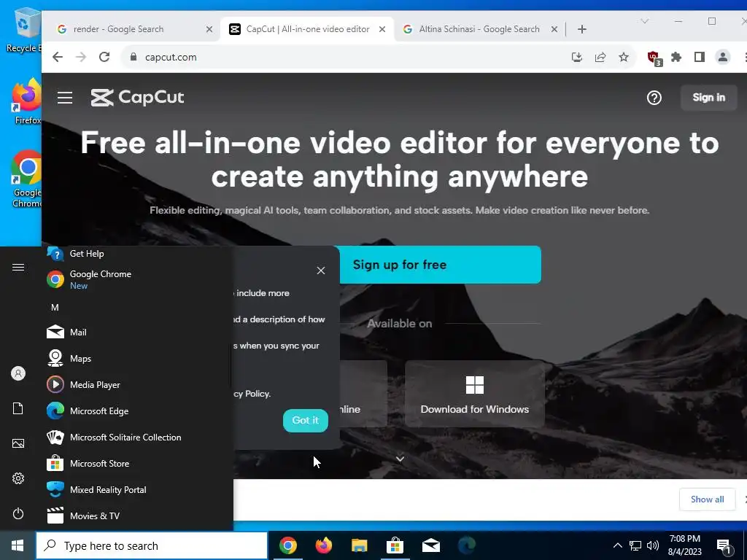Screen dimensions: 747x560
Task: Click the Windows Start button
Action: [18, 545]
